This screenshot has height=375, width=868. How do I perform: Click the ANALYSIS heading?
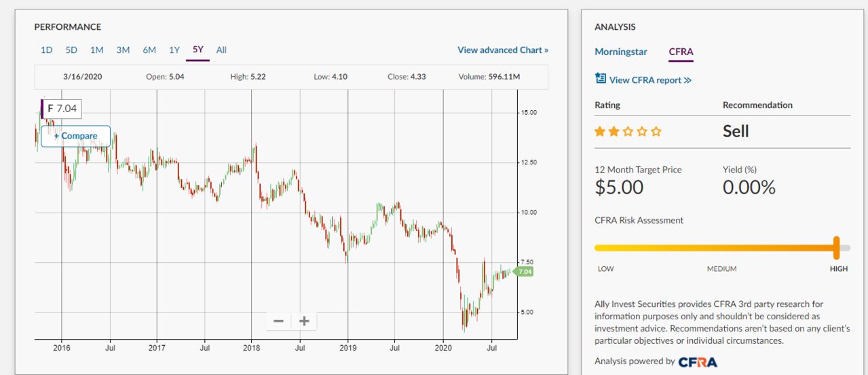615,27
